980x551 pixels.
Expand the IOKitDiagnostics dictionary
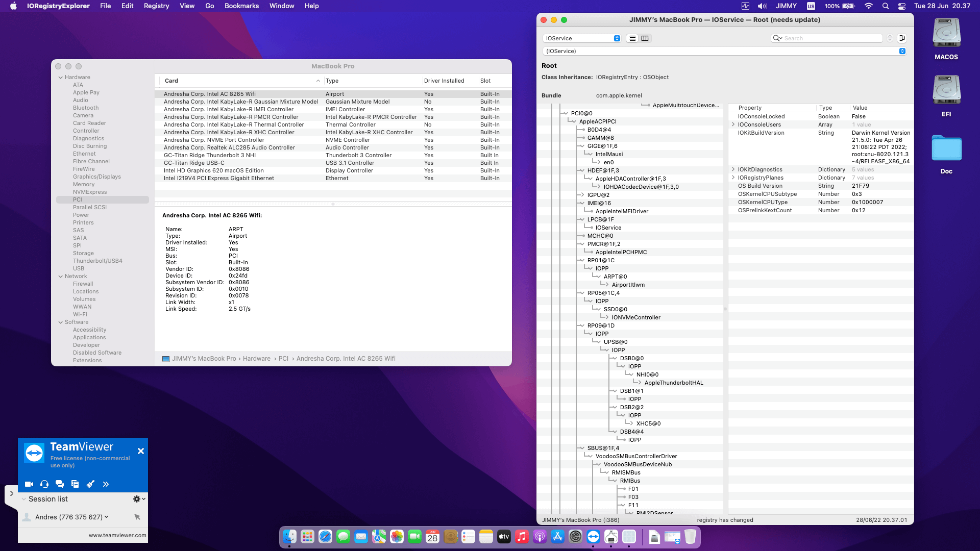tap(733, 169)
